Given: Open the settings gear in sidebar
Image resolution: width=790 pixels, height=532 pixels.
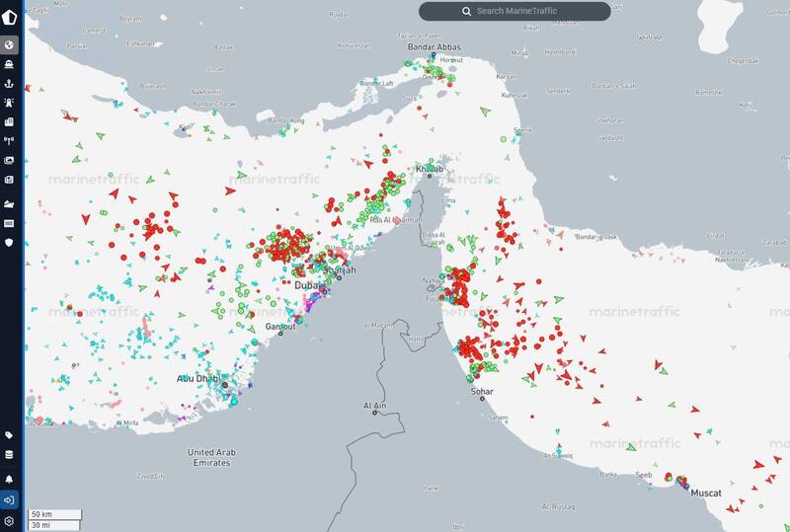Looking at the screenshot, I should pos(10,520).
